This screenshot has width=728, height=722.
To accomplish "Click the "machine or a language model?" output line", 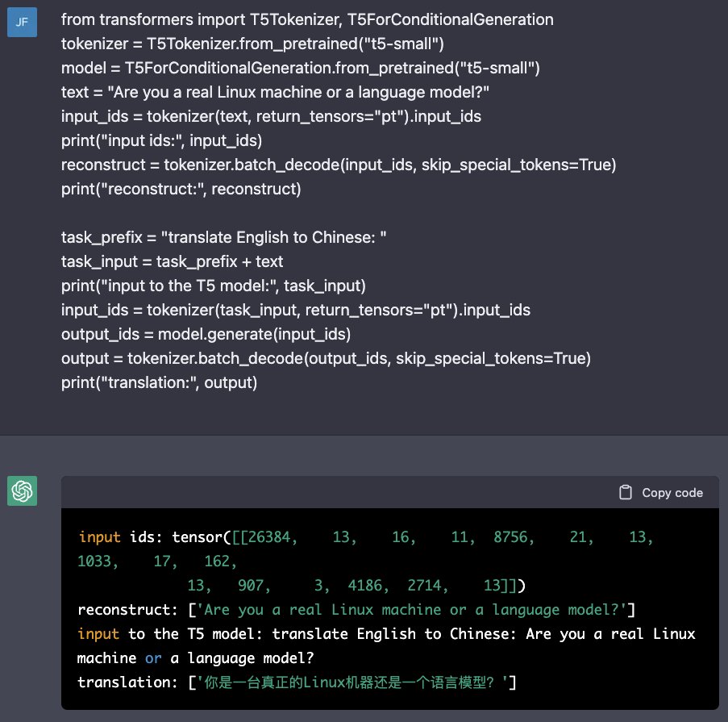I will pyautogui.click(x=195, y=658).
